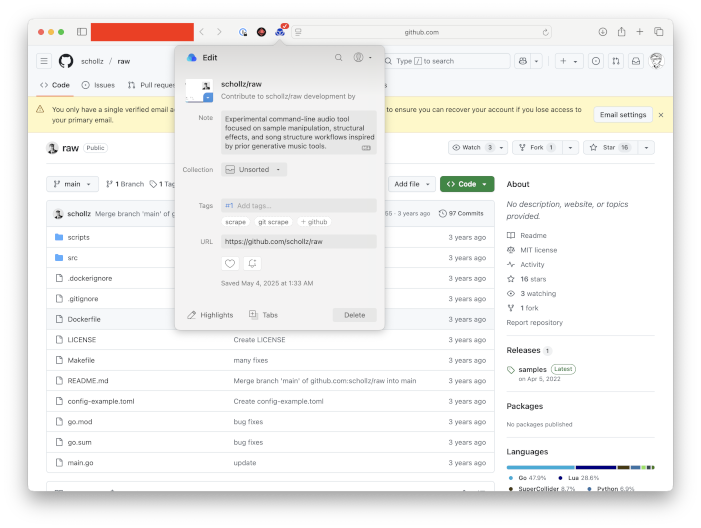This screenshot has width=701, height=528.
Task: Click the Raindrop extension icon in toolbar
Action: pyautogui.click(x=280, y=32)
